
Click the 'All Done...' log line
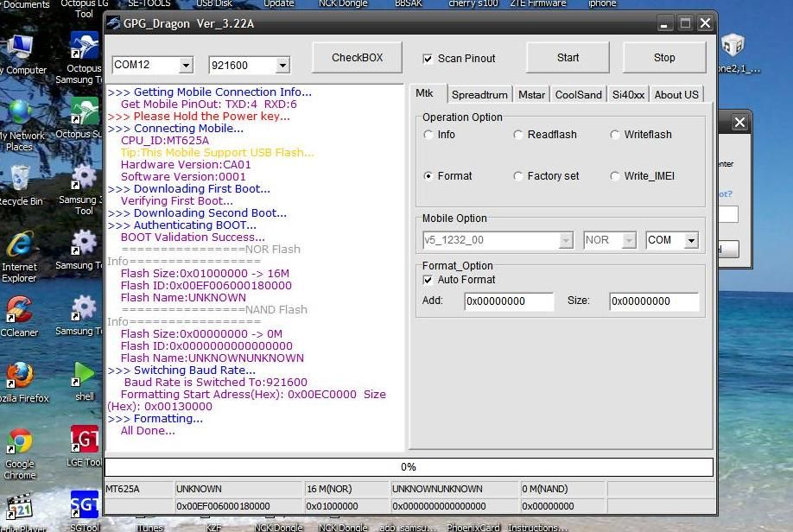click(148, 431)
